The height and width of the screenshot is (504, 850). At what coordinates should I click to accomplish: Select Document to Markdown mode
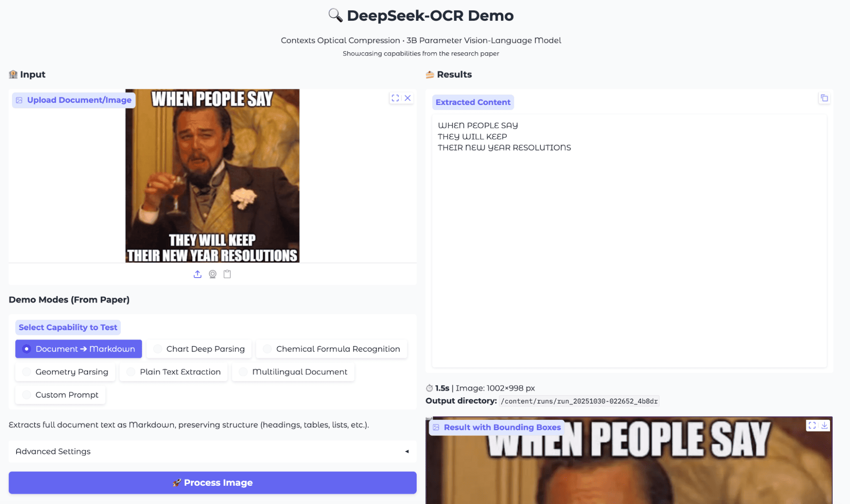(x=79, y=349)
